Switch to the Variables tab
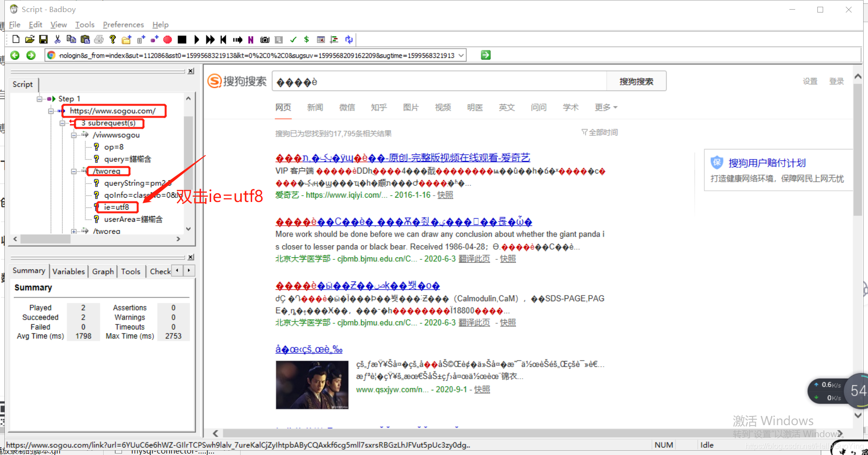This screenshot has height=455, width=868. pos(68,271)
